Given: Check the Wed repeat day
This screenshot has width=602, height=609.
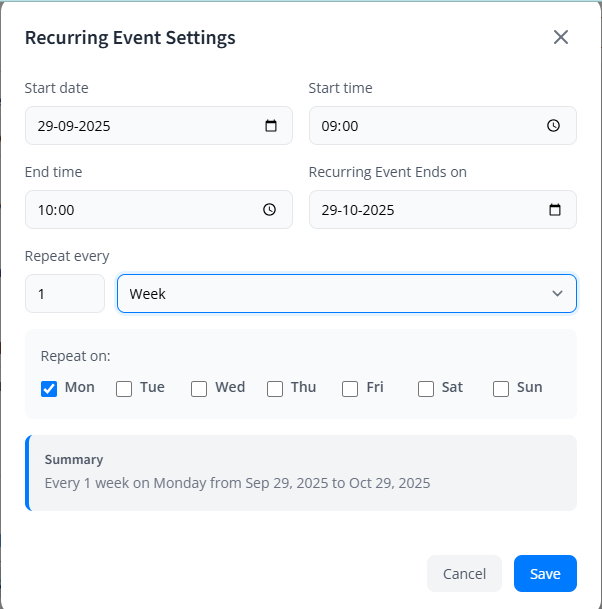Looking at the screenshot, I should (x=199, y=388).
